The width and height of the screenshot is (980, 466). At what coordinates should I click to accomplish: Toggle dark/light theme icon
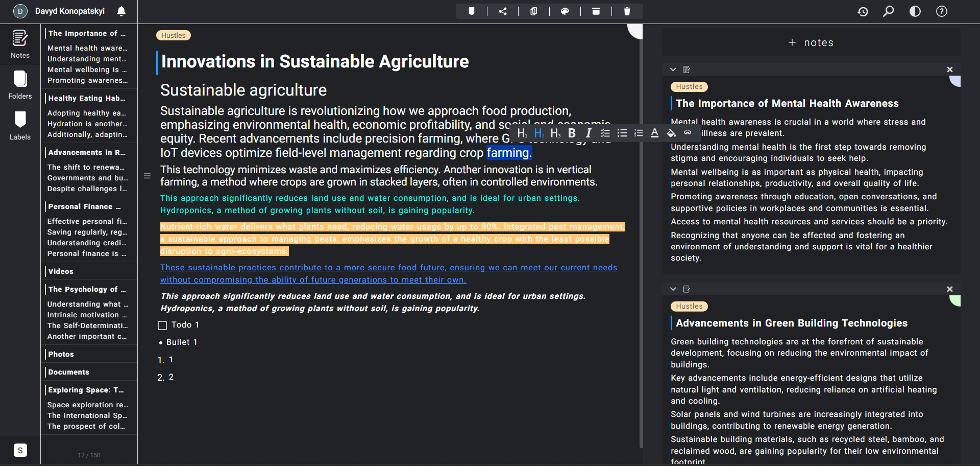915,11
